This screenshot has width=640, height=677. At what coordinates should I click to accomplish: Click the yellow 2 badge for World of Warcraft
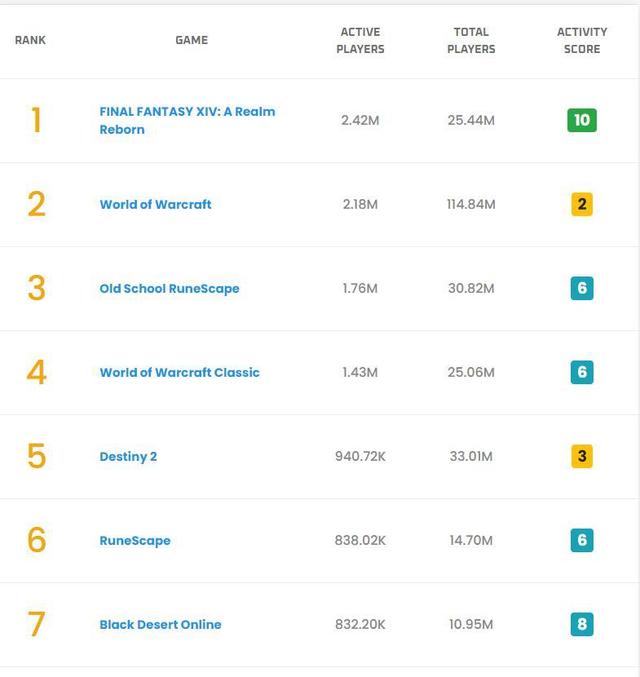(x=582, y=204)
